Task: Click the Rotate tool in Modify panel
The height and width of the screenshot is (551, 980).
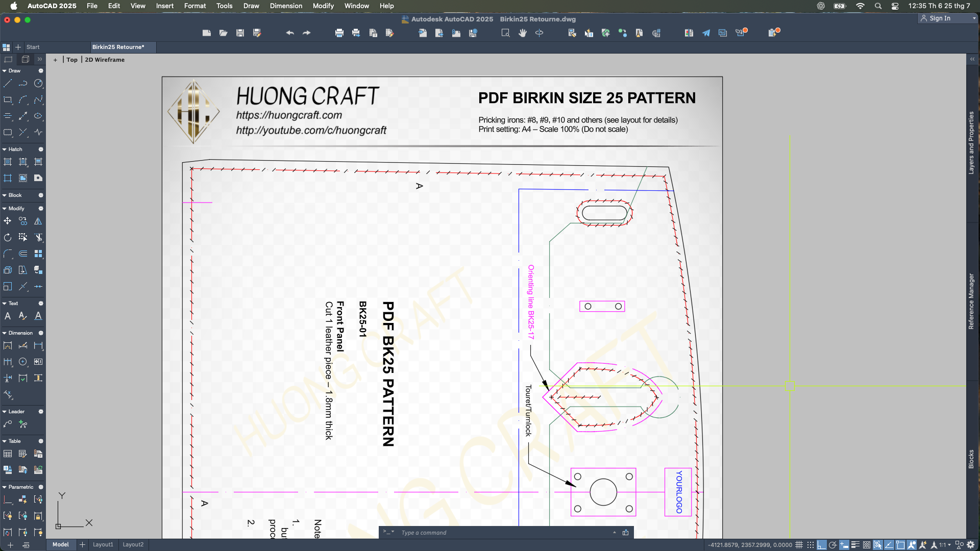Action: [8, 237]
